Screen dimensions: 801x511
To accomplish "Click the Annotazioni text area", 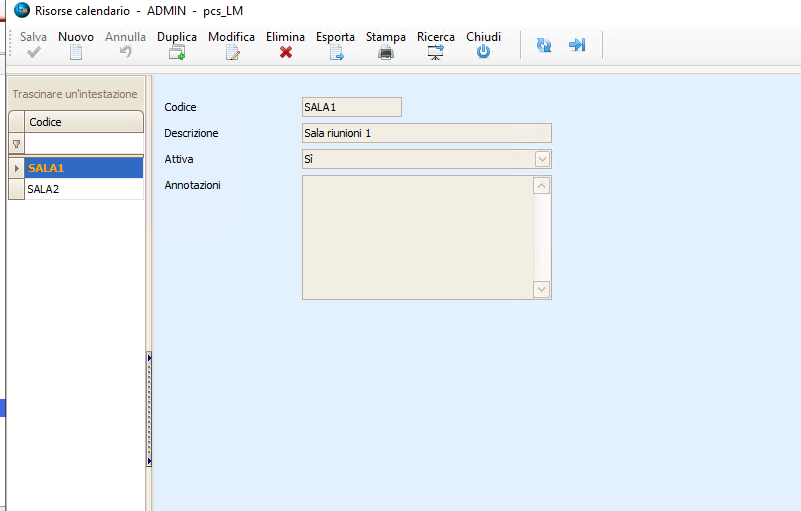I will pos(418,237).
